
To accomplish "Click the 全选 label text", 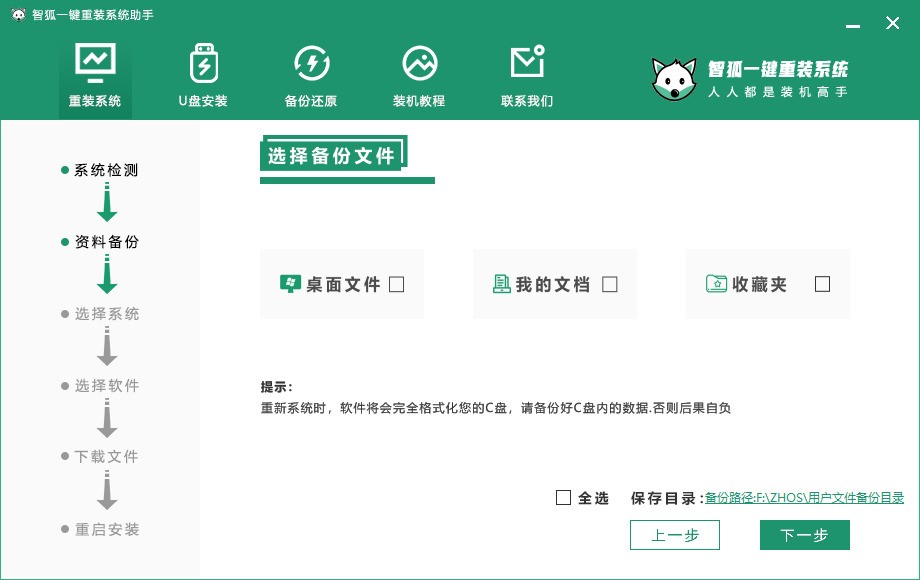I will 593,498.
